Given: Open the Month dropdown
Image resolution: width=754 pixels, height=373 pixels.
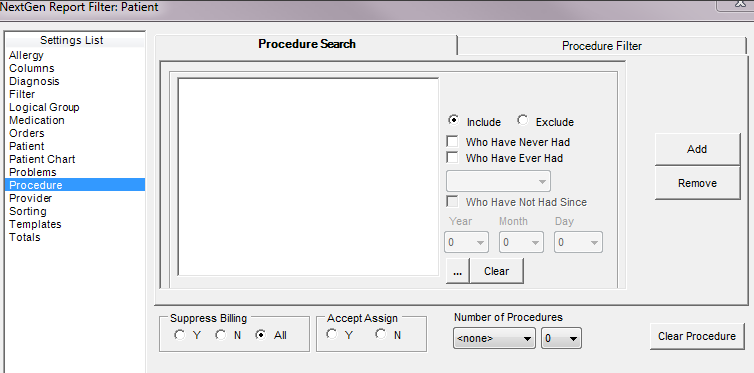Looking at the screenshot, I should [521, 242].
